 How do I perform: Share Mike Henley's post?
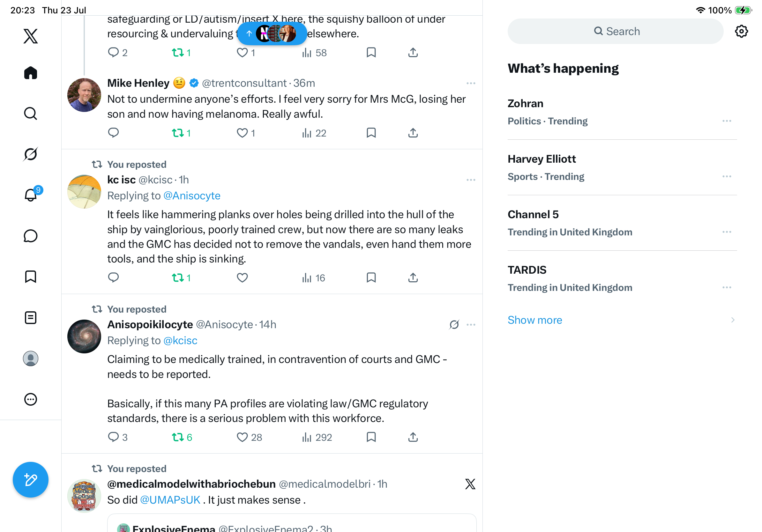point(413,133)
